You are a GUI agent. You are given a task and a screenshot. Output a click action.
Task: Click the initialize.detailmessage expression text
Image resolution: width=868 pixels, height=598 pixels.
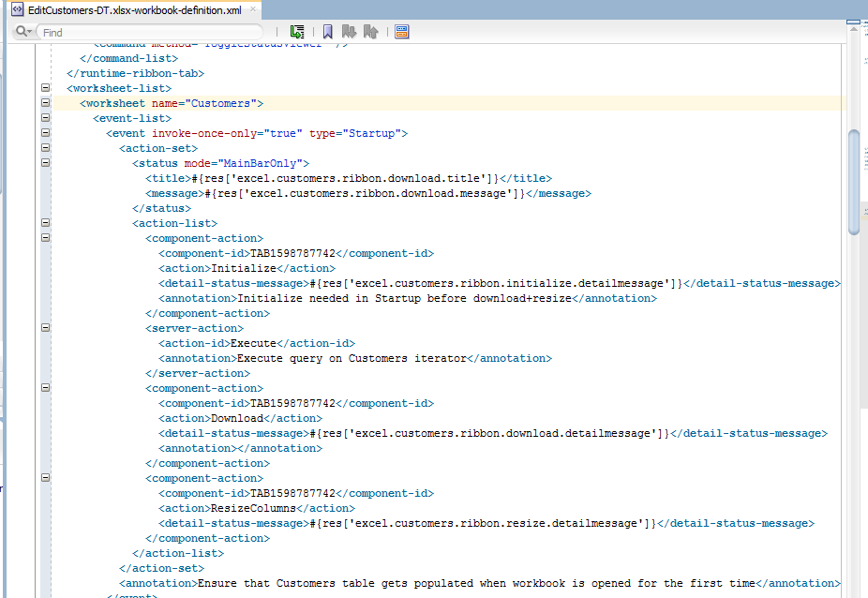[x=496, y=283]
